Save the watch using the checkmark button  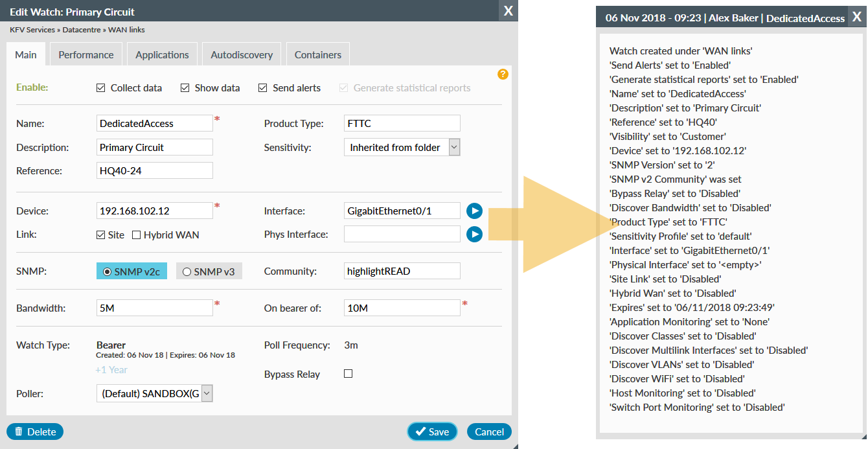[432, 432]
